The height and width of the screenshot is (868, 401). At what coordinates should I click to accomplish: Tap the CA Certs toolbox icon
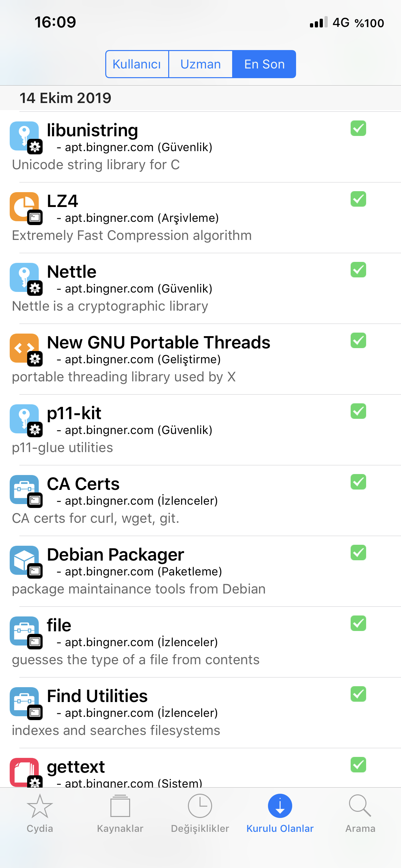24,490
